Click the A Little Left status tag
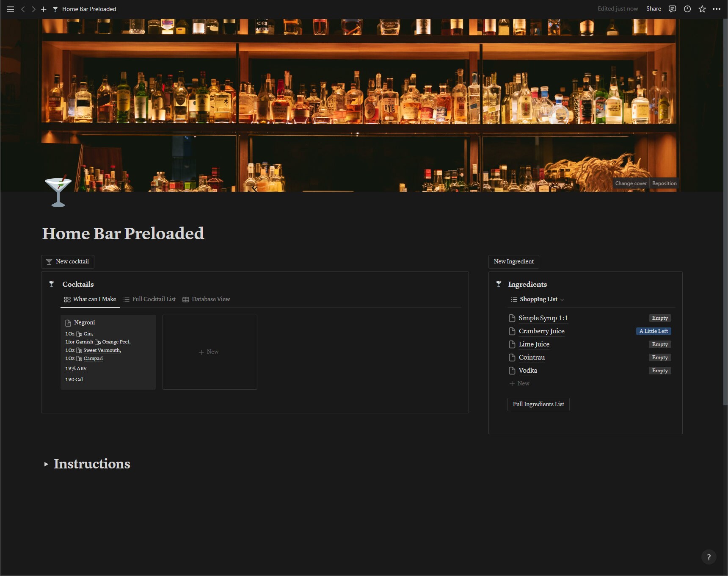The height and width of the screenshot is (576, 728). (x=654, y=331)
